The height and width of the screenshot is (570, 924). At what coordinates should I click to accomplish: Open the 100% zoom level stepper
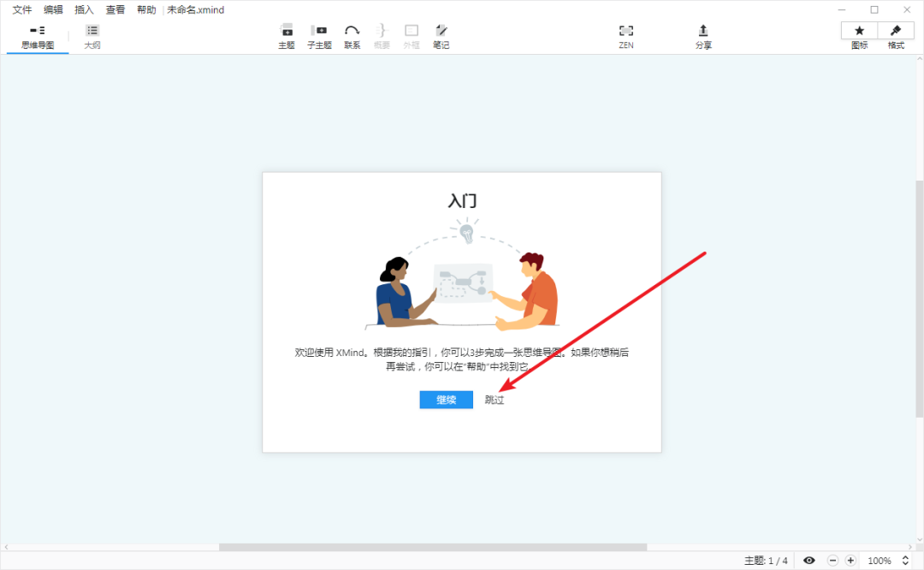click(x=905, y=561)
